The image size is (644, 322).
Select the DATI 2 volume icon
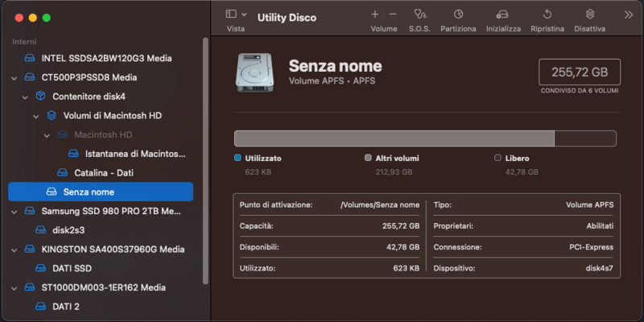point(40,307)
